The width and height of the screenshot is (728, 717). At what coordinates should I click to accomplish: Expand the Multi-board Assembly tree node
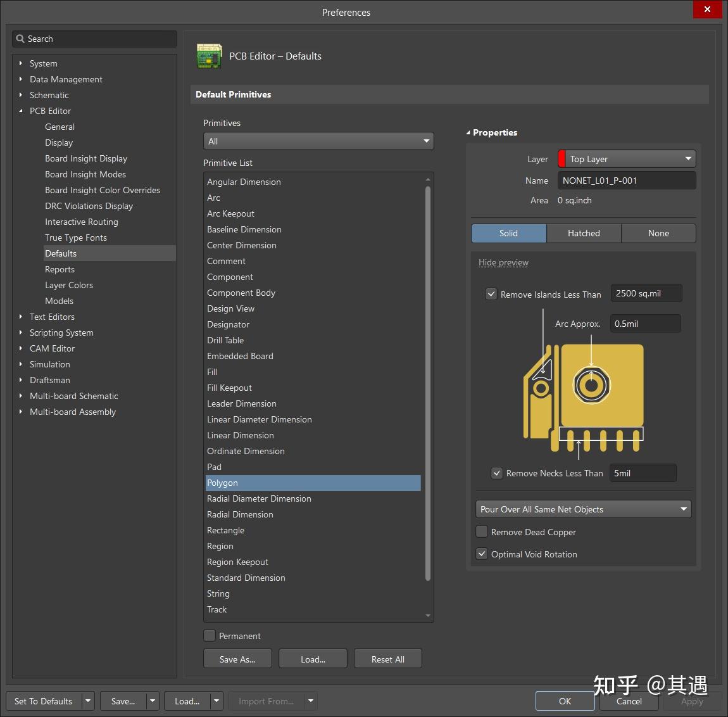tap(20, 411)
